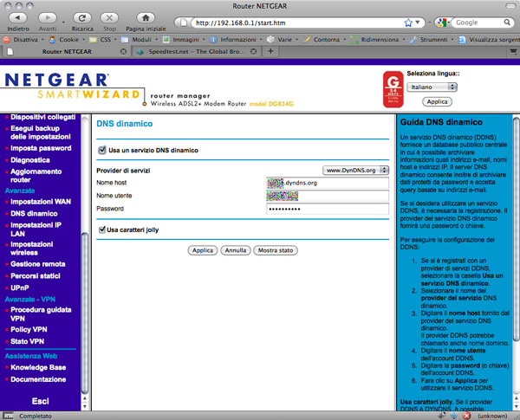520x420 pixels.
Task: Click the Nome host input field
Action: (x=328, y=183)
